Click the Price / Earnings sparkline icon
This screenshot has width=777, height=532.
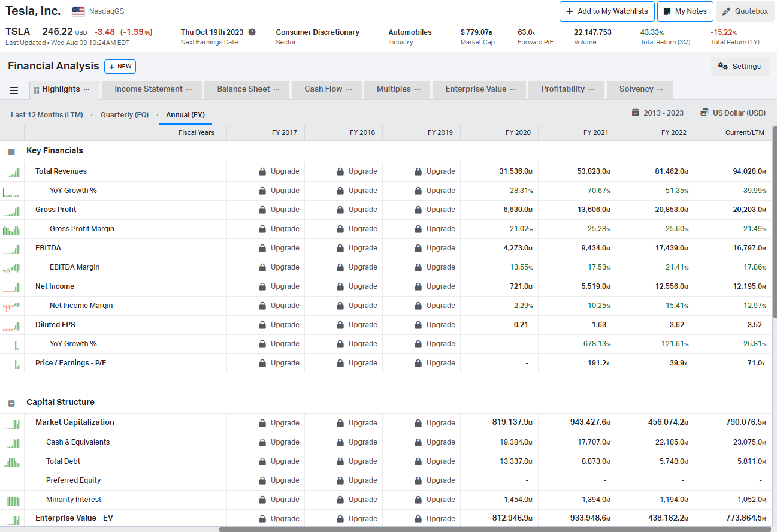tap(17, 364)
